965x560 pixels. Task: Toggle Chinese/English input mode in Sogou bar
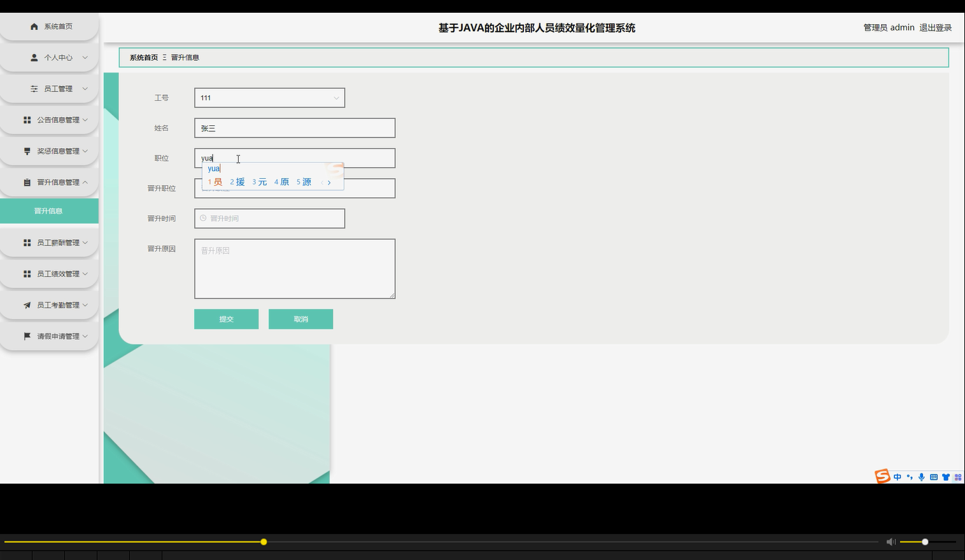[x=897, y=477]
